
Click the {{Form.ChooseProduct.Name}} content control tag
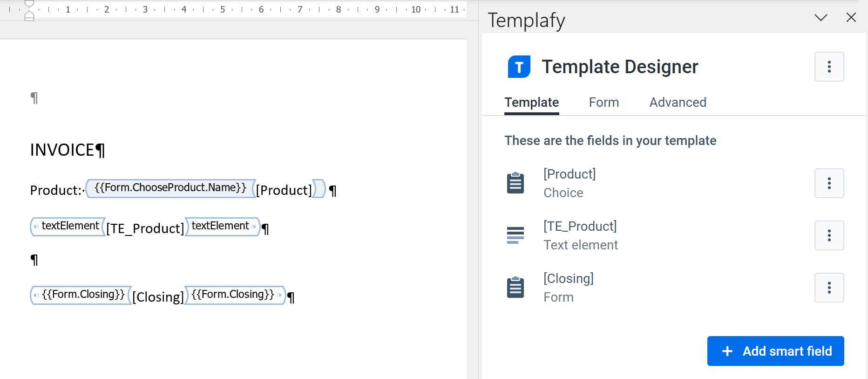coord(170,188)
